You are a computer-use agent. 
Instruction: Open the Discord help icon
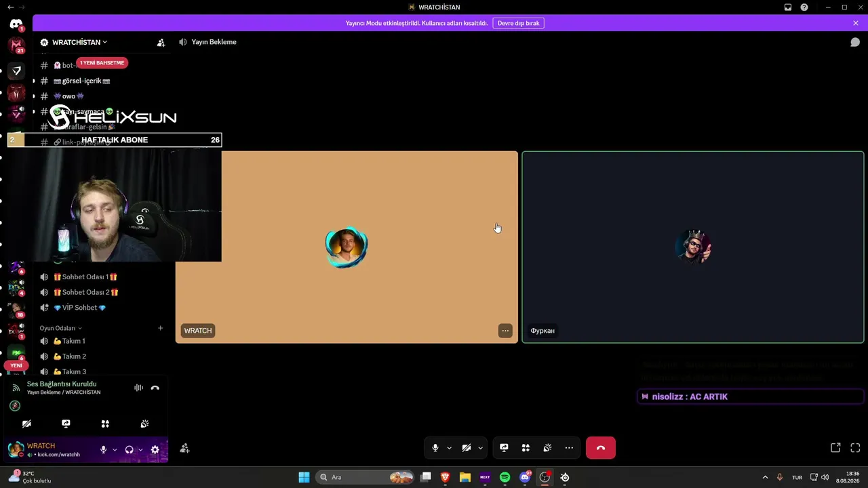pos(804,7)
